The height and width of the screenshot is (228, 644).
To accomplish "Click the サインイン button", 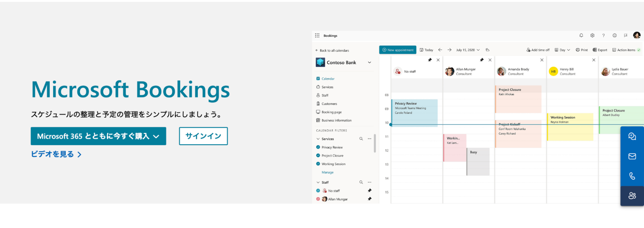I will pos(203,136).
